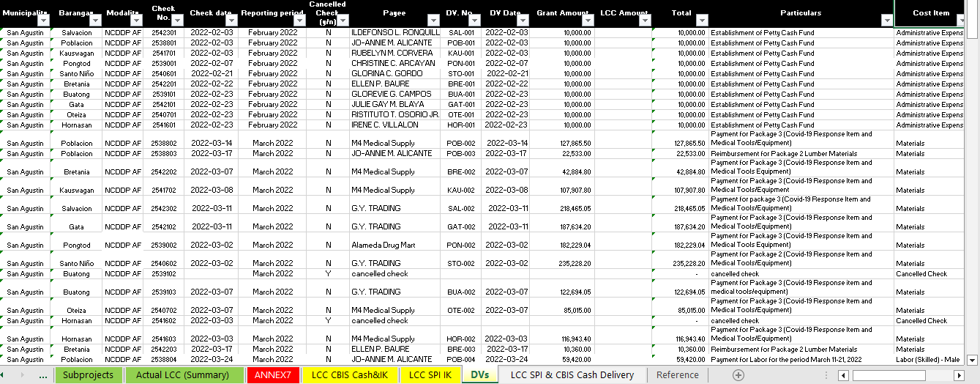The height and width of the screenshot is (384, 980).
Task: Click the vertical scrollbar down arrow
Action: pos(973,360)
